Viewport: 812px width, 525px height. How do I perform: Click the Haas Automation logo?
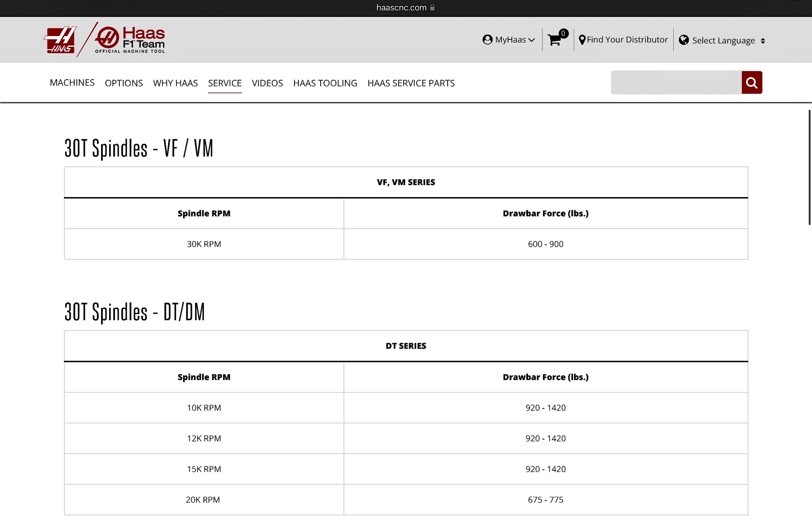coord(60,40)
